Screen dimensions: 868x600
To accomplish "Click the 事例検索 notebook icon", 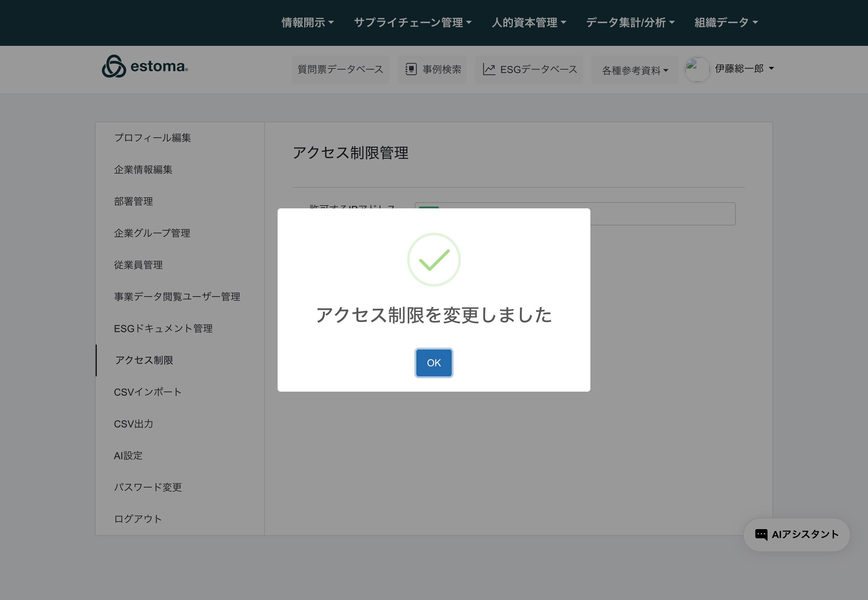I will (x=411, y=69).
